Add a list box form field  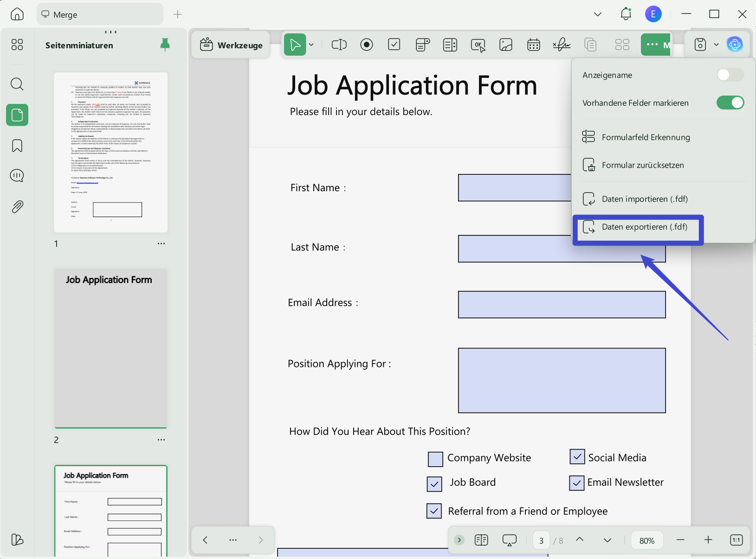[x=450, y=45]
